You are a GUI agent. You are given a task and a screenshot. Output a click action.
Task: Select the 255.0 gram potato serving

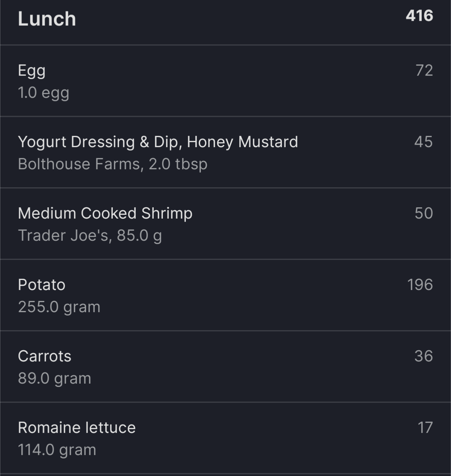pos(59,307)
